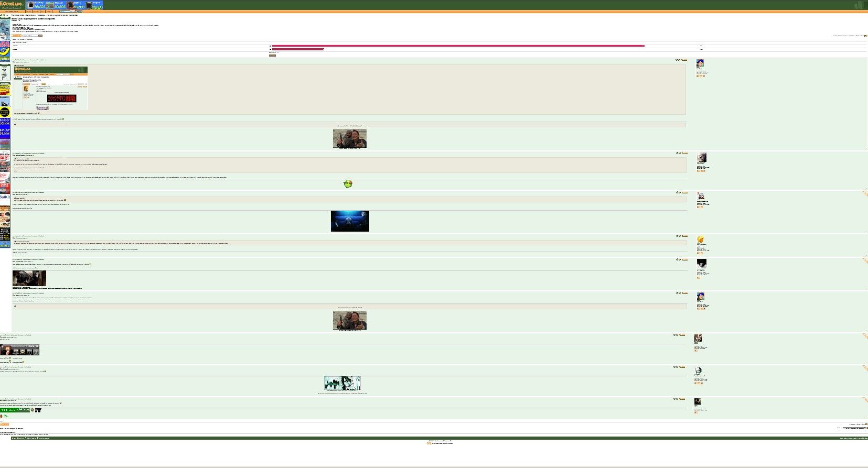868x468 pixels.
Task: View profile of the grayscale-face avatar user
Action: tap(701, 157)
